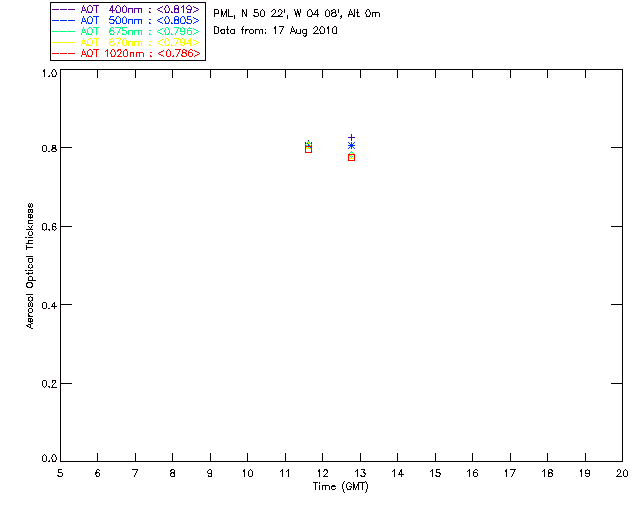The width and height of the screenshot is (640, 512).
Task: Click the 20 x-axis tick label
Action: [x=622, y=473]
